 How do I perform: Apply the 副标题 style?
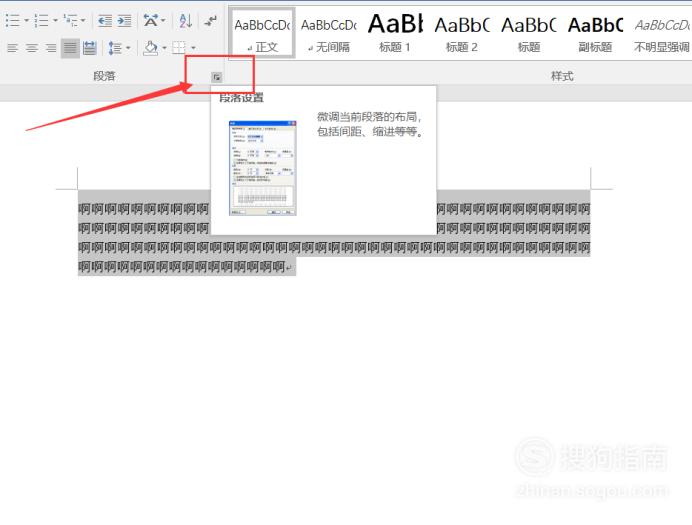595,34
